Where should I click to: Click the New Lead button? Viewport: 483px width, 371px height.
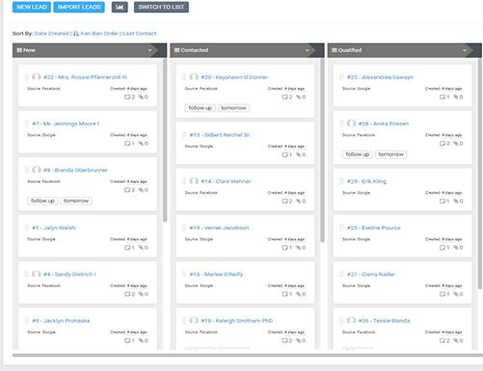[32, 7]
